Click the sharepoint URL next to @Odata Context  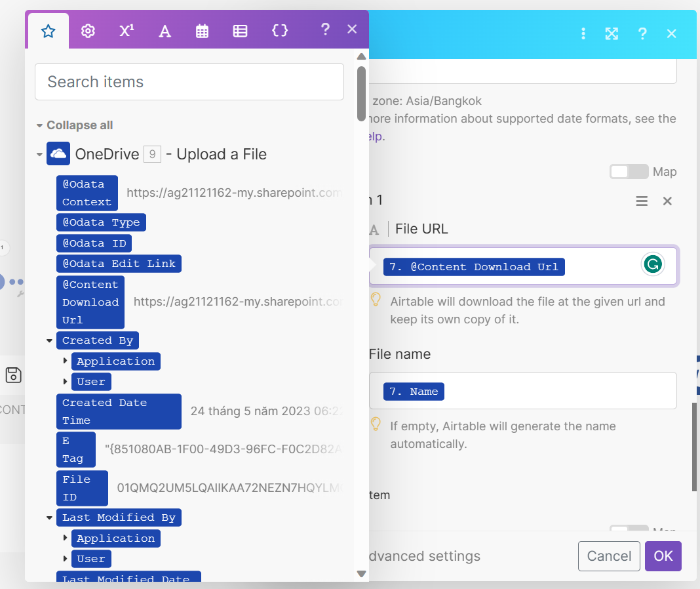[235, 193]
